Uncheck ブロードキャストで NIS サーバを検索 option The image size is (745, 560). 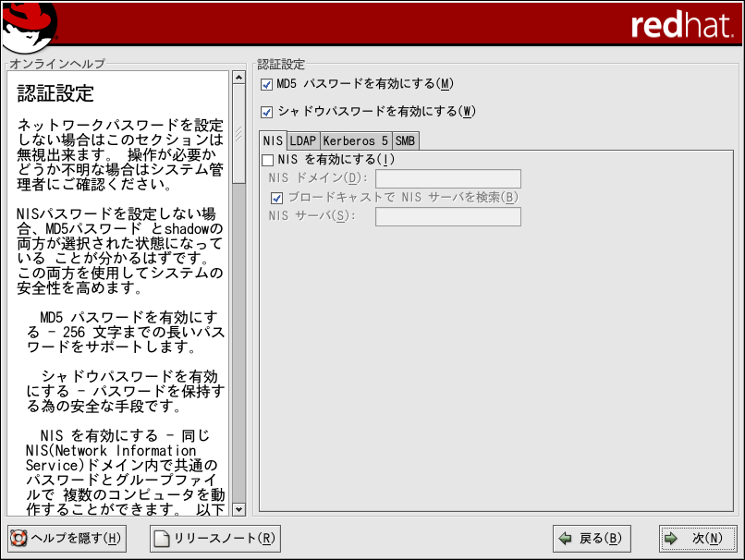[276, 198]
